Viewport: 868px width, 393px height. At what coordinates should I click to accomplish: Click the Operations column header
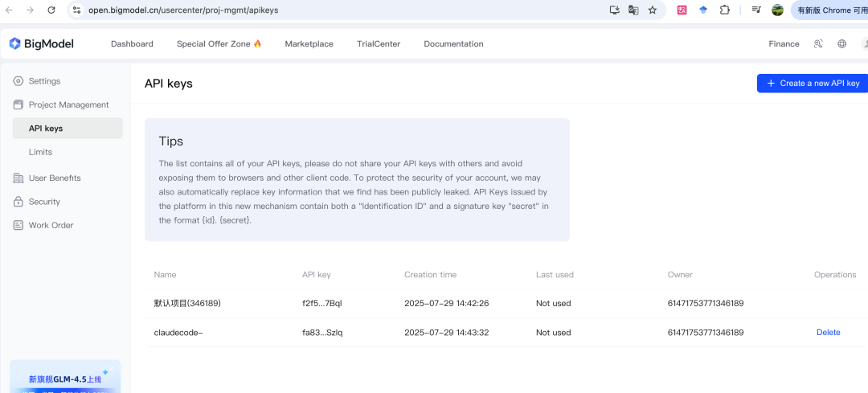[835, 275]
